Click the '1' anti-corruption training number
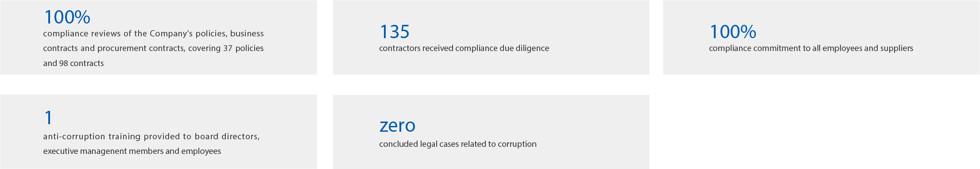 tap(48, 118)
